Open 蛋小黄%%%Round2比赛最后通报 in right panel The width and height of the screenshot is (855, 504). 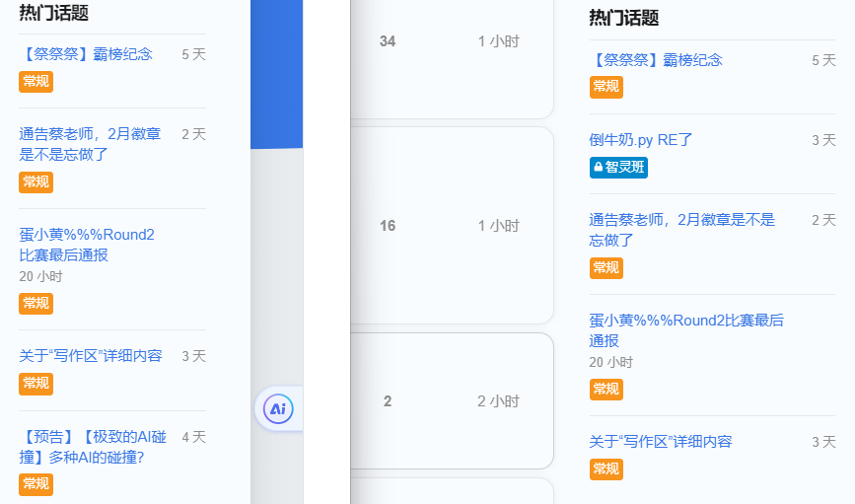(x=686, y=330)
